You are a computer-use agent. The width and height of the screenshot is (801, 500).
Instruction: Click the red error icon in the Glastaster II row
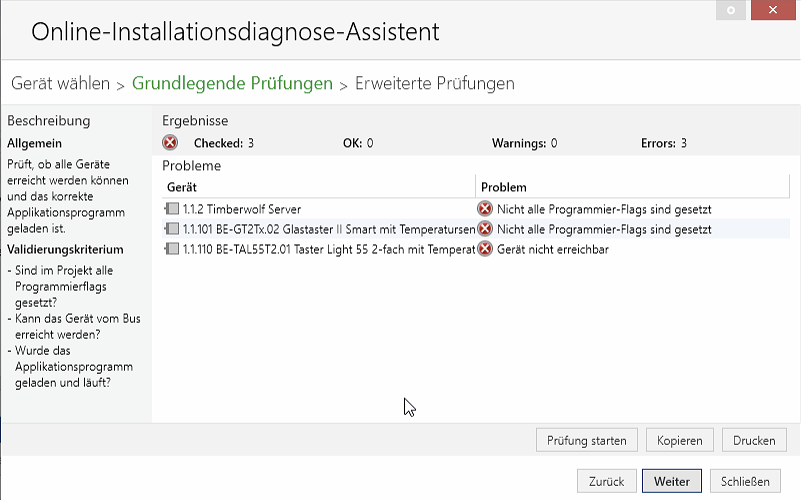coord(485,229)
